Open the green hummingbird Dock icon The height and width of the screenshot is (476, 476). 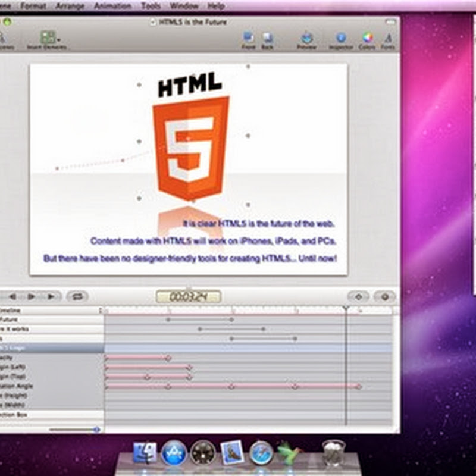tap(289, 453)
